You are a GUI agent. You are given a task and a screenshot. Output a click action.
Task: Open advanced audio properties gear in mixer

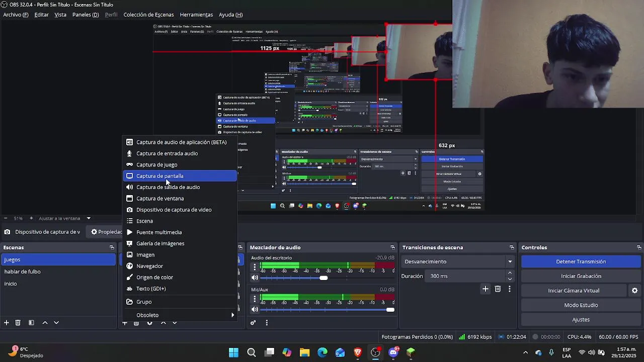click(253, 323)
